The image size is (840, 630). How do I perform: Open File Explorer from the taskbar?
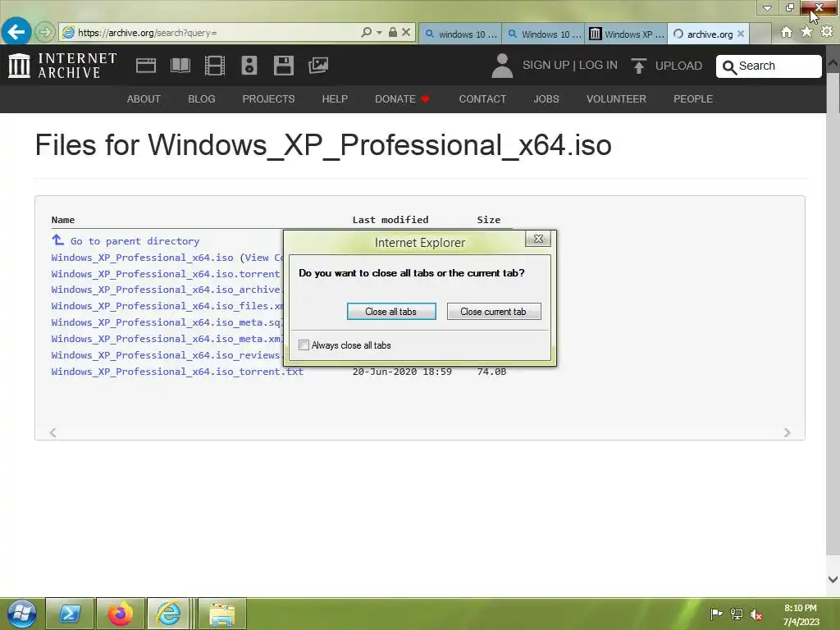click(221, 614)
